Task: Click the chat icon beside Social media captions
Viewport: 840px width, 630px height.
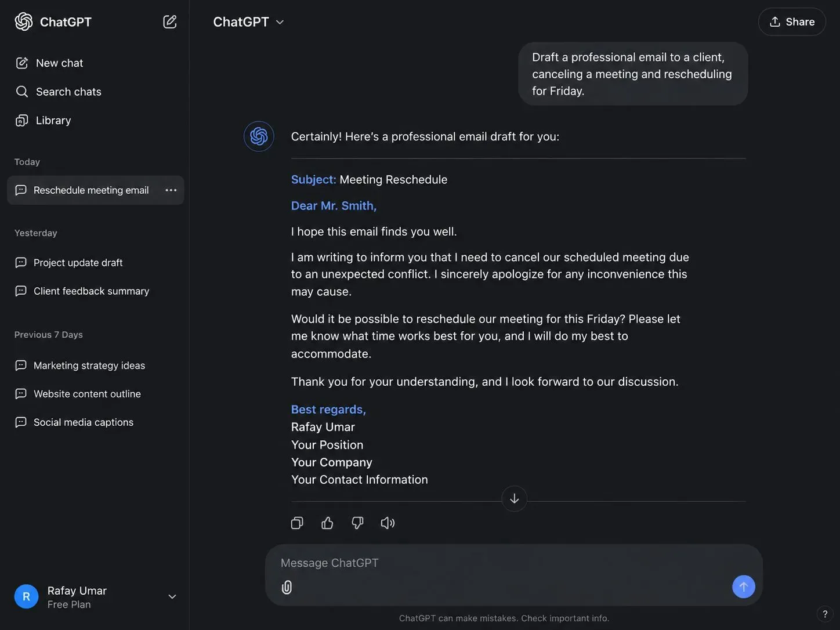Action: point(21,422)
